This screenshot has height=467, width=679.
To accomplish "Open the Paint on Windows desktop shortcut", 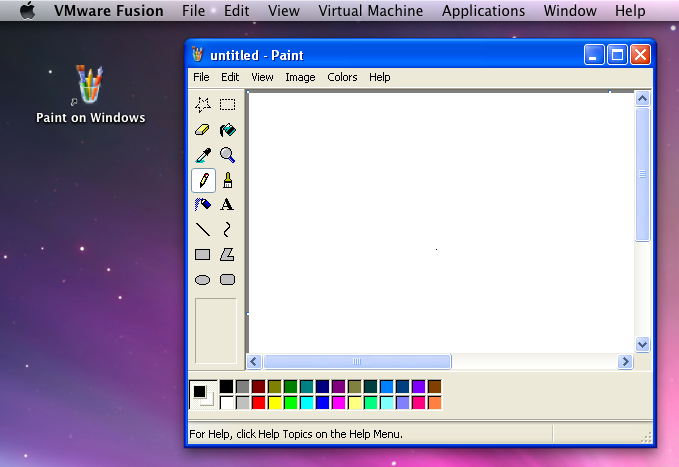I will 90,94.
